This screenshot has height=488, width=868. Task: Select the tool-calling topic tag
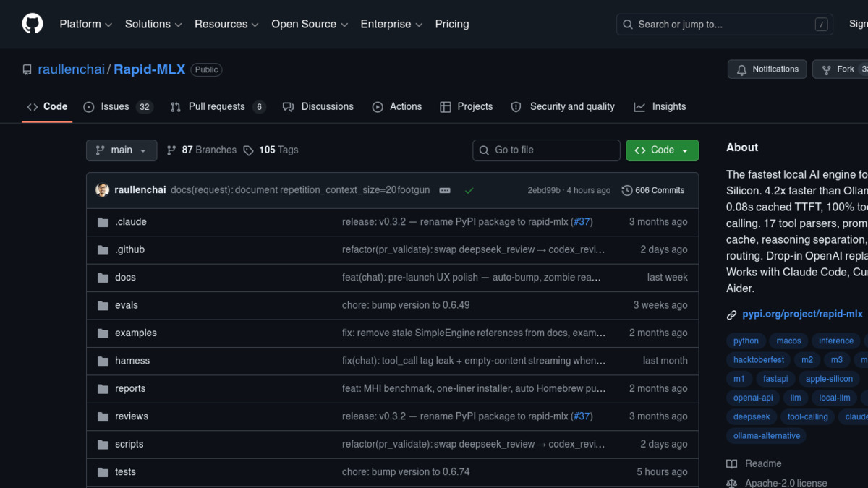[x=807, y=416]
